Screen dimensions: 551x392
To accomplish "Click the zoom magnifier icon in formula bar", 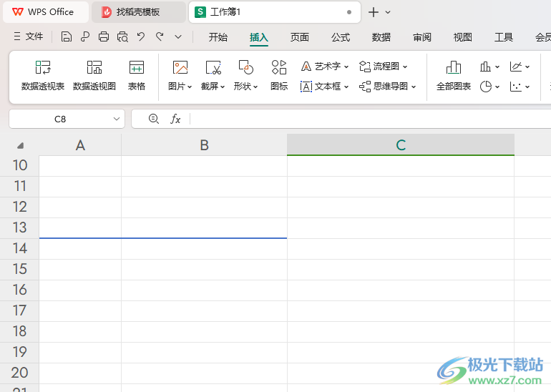I will 154,119.
